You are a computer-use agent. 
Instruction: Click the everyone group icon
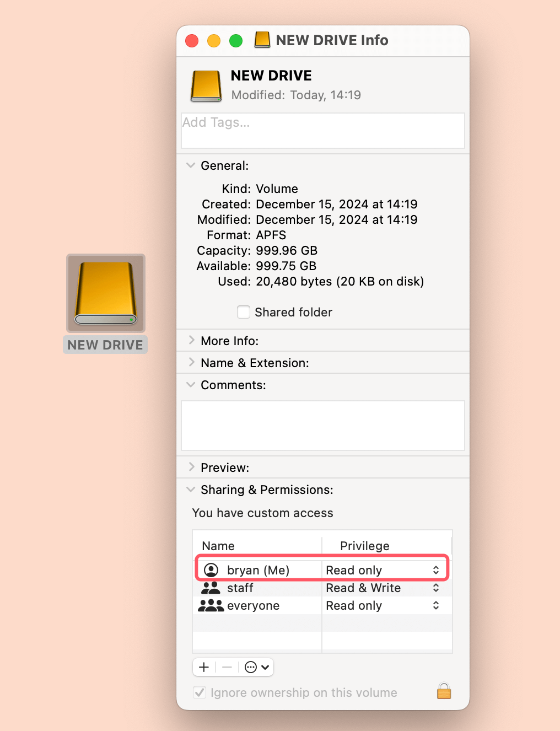click(x=211, y=605)
